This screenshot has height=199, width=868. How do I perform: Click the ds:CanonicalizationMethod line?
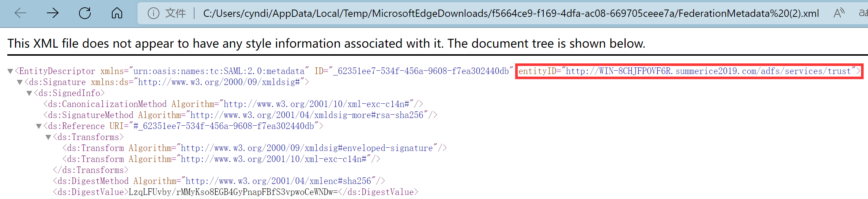coord(233,104)
